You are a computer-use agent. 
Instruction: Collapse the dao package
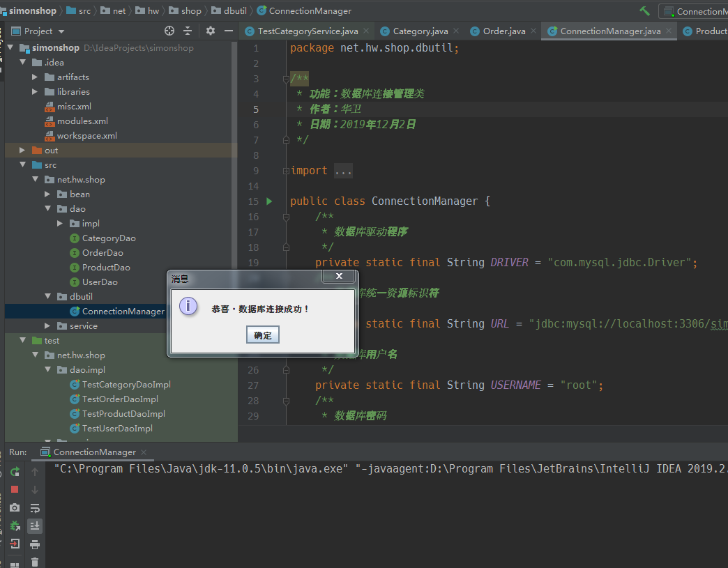point(48,208)
